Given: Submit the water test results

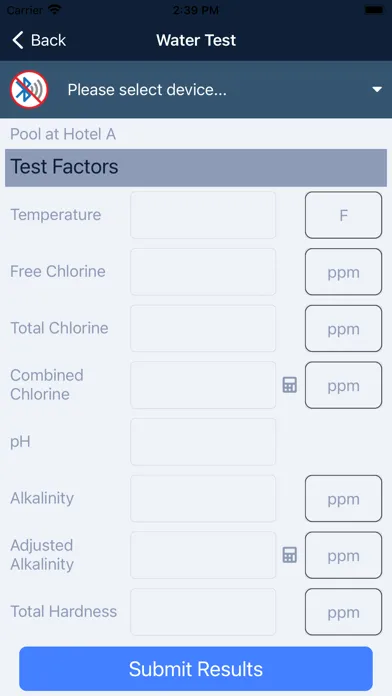Looking at the screenshot, I should click(196, 668).
